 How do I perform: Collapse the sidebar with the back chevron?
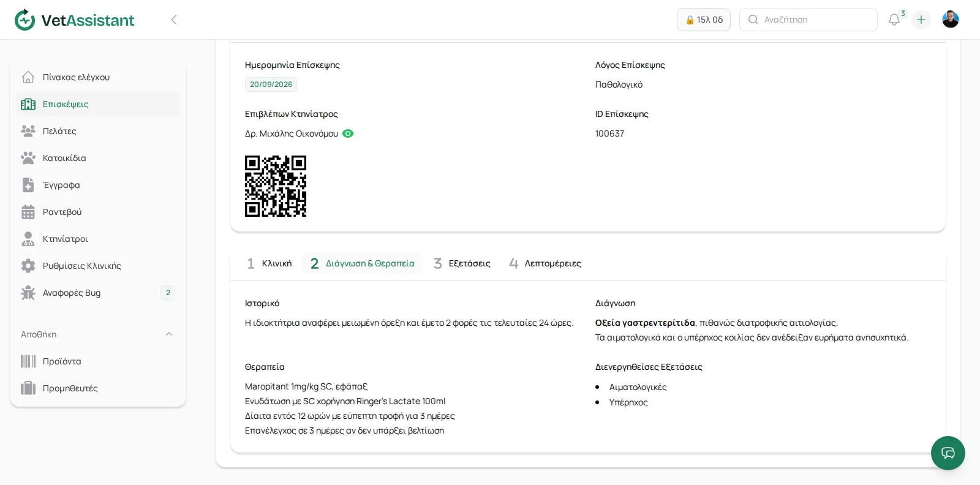click(x=174, y=20)
